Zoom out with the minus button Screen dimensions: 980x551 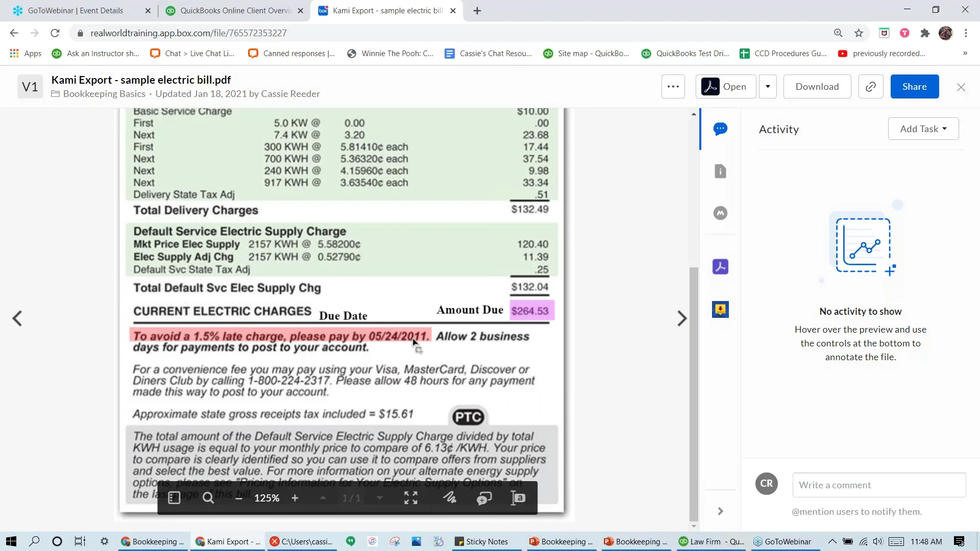pyautogui.click(x=238, y=498)
